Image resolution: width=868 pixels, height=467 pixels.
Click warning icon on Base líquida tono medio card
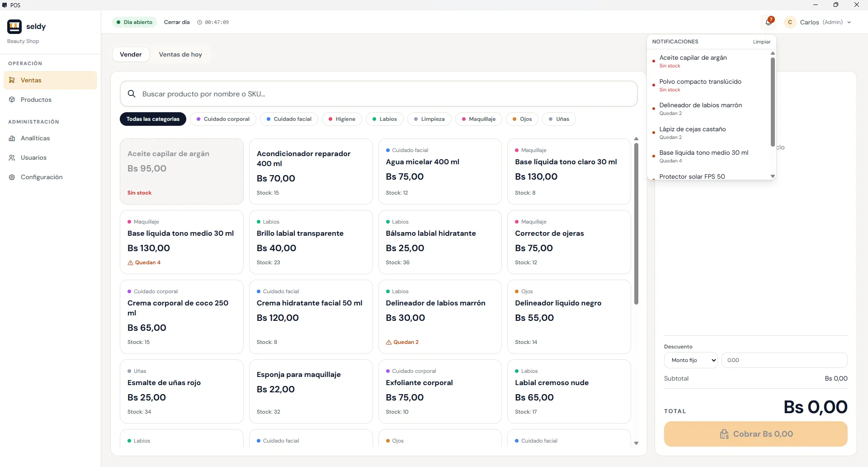point(130,262)
